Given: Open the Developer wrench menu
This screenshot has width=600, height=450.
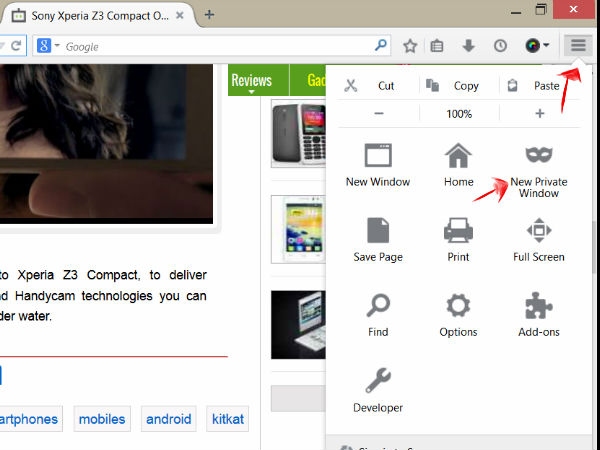Looking at the screenshot, I should tap(378, 390).
